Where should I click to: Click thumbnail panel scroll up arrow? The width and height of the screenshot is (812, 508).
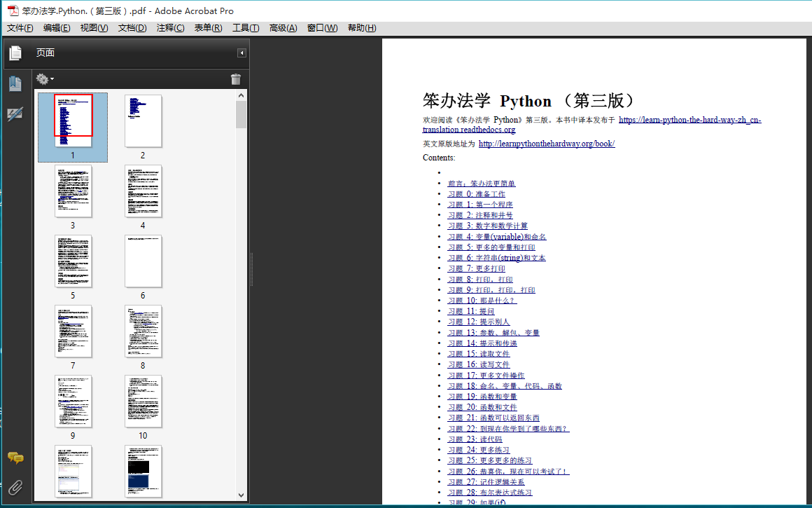coord(241,95)
